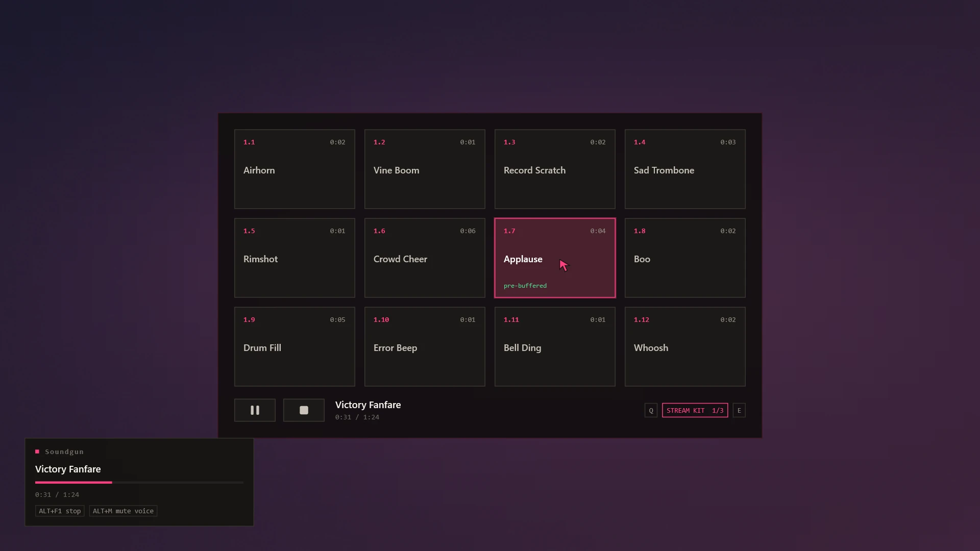Click the 1.12 pad number label
980x551 pixels.
(x=642, y=319)
